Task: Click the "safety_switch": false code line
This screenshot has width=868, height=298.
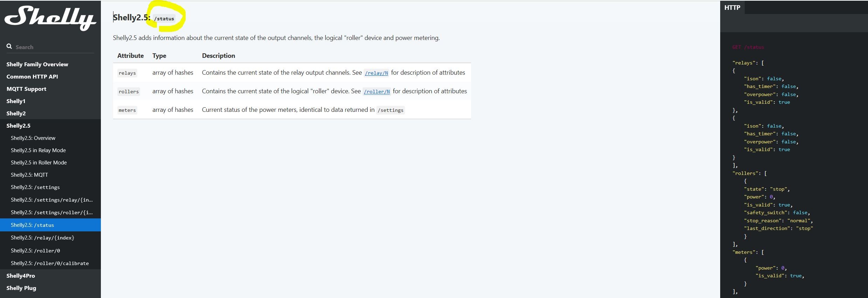Action: (x=777, y=212)
